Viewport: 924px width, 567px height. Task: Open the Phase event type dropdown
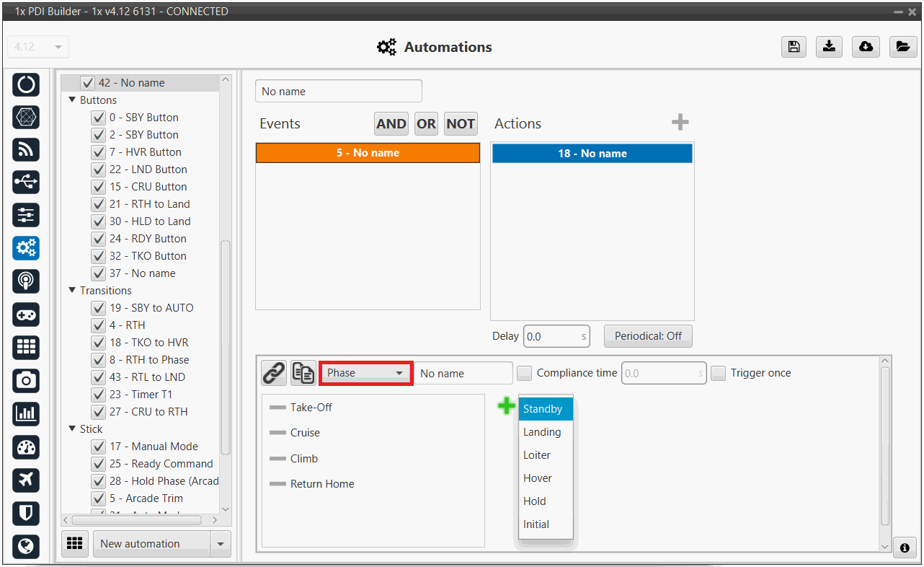[x=365, y=373]
